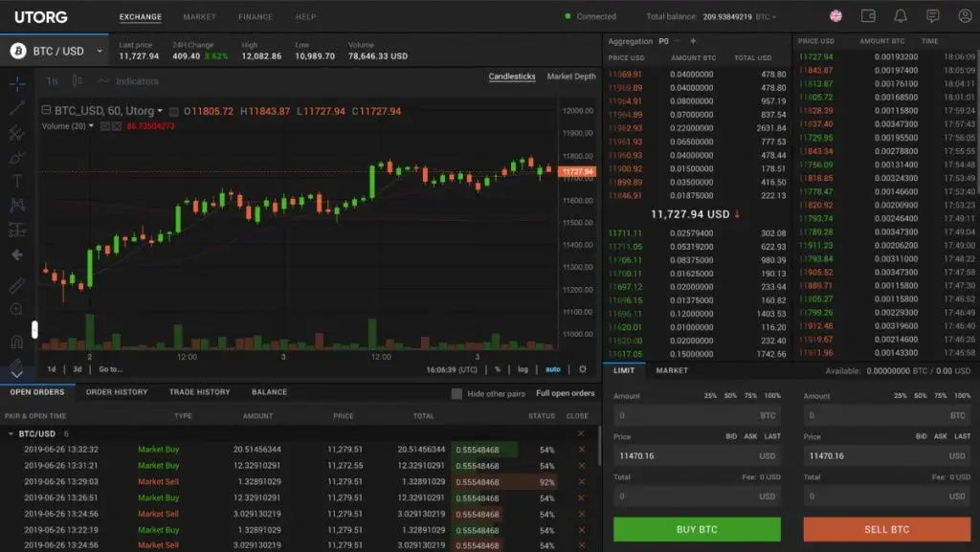
Task: Open notifications bell
Action: [901, 16]
